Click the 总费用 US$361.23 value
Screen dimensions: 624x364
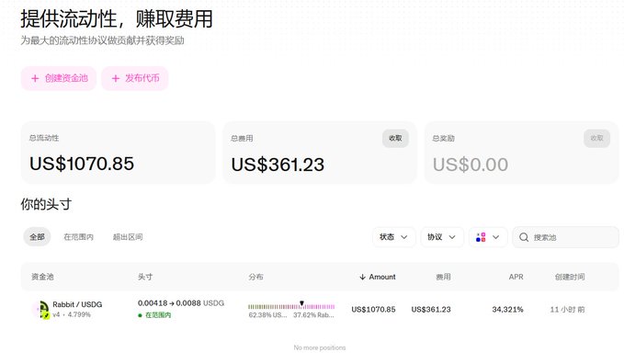(x=278, y=165)
